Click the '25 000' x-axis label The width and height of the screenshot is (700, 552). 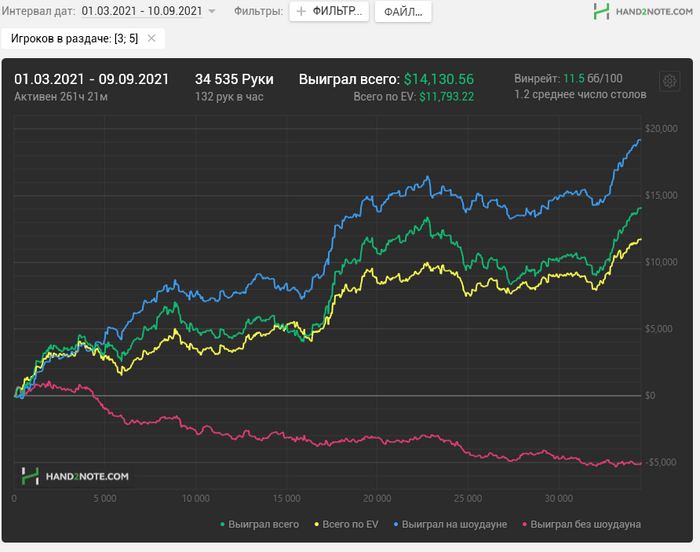click(x=468, y=498)
